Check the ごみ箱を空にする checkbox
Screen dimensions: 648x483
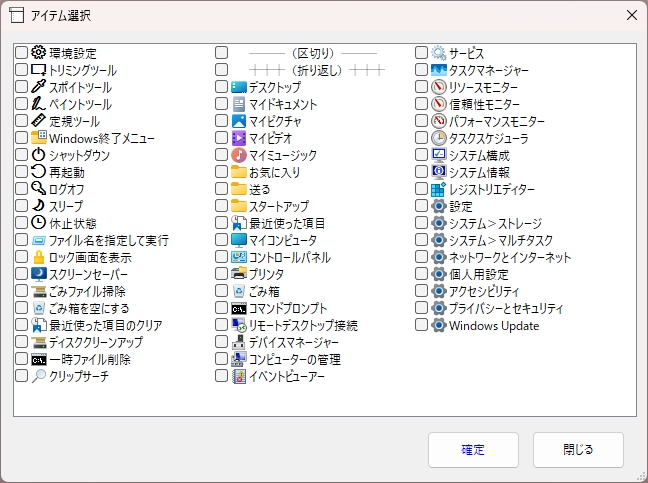point(21,308)
